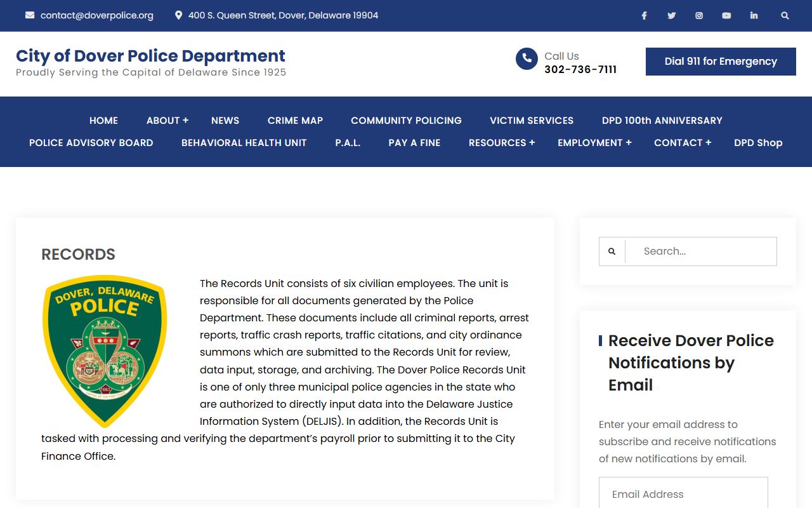Click the map pin icon beside address

pyautogui.click(x=179, y=15)
